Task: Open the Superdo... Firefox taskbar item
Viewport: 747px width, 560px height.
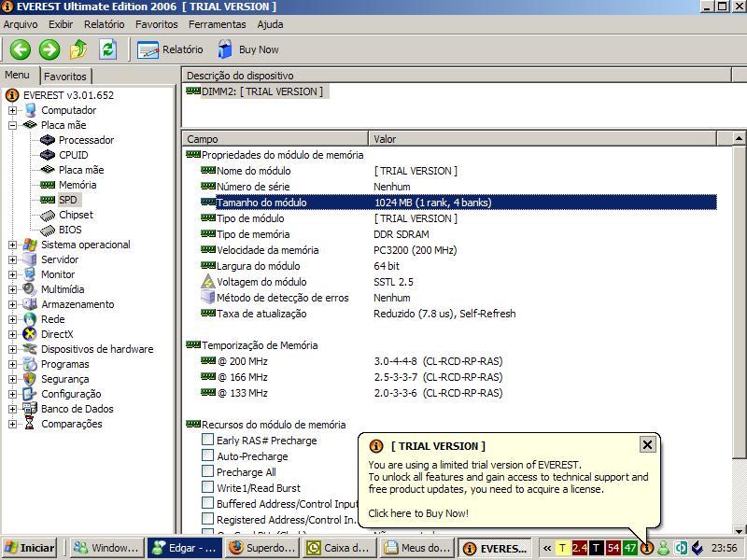Action: click(x=262, y=548)
